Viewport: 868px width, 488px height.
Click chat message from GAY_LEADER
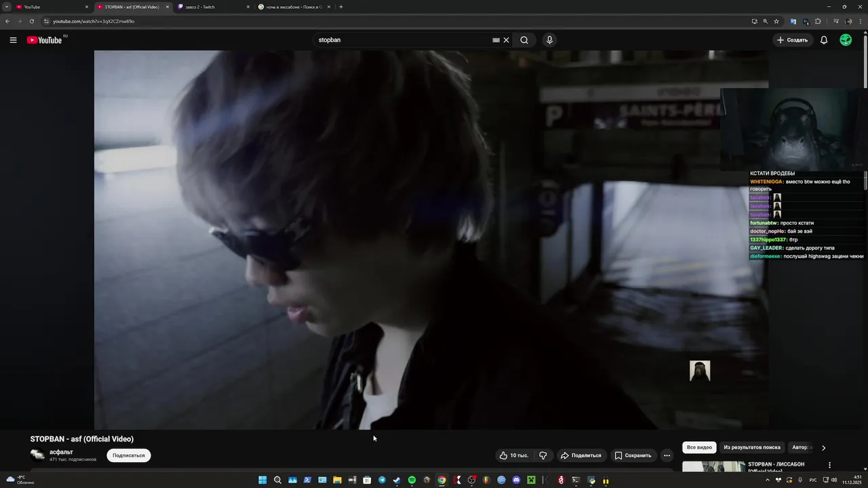pos(793,248)
